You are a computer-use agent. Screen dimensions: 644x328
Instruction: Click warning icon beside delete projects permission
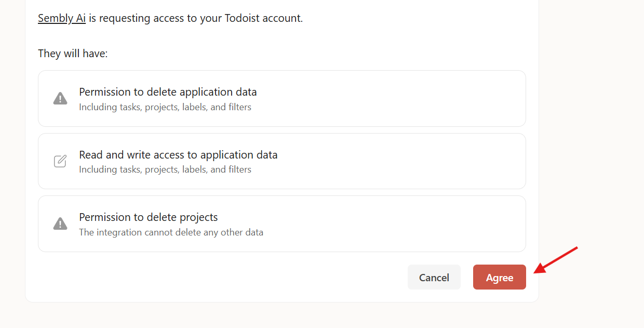click(x=60, y=224)
